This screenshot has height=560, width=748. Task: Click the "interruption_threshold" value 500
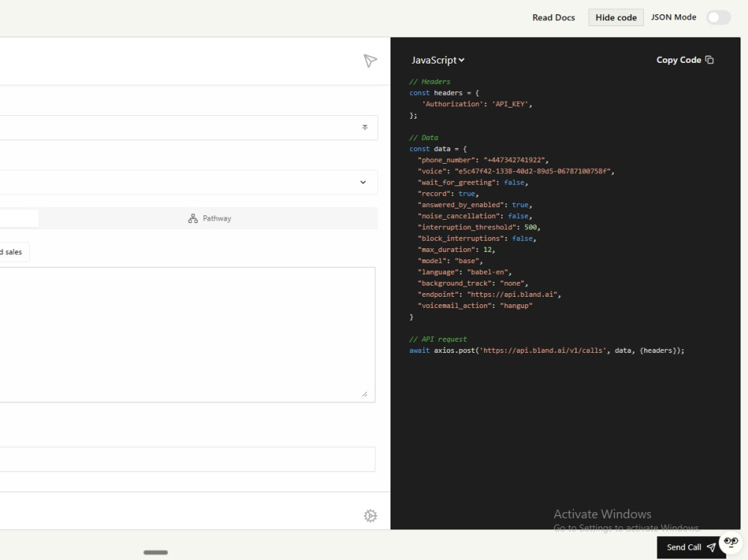pos(530,227)
